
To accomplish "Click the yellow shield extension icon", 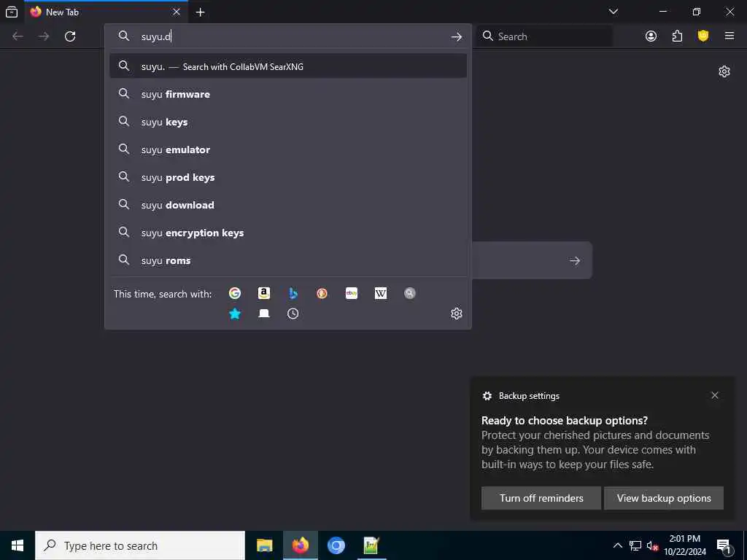I will click(703, 36).
